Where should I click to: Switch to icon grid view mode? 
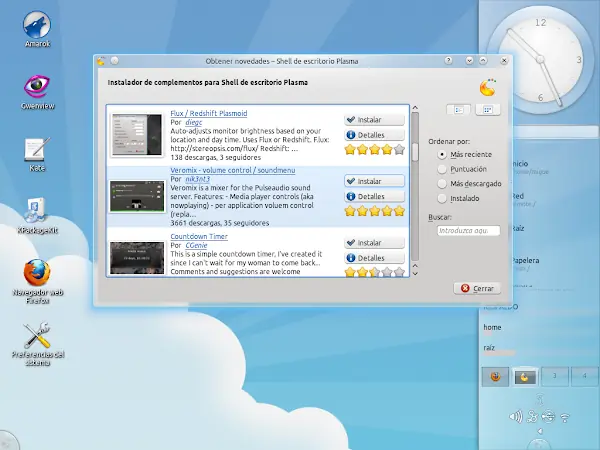click(488, 110)
